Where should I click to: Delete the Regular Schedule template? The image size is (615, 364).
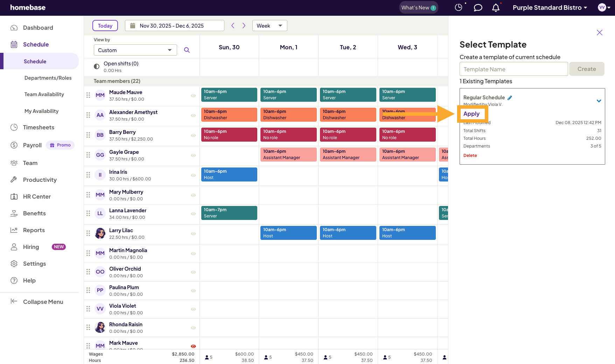click(470, 156)
